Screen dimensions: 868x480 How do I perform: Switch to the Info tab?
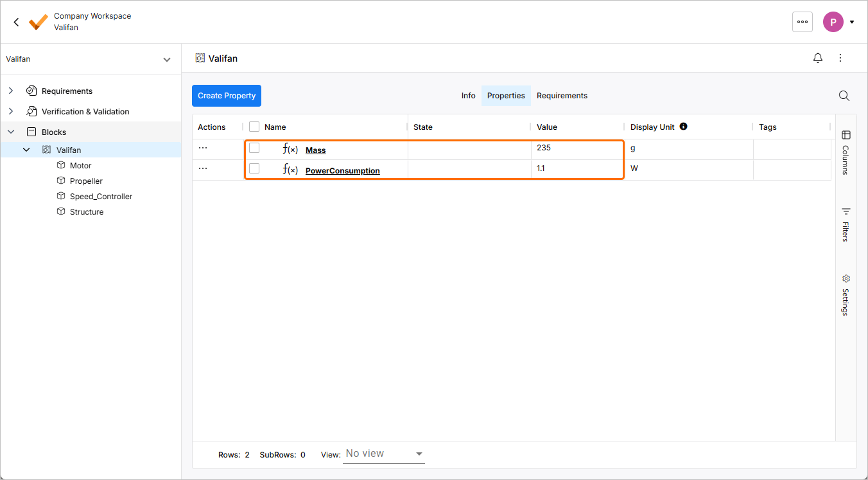[468, 96]
